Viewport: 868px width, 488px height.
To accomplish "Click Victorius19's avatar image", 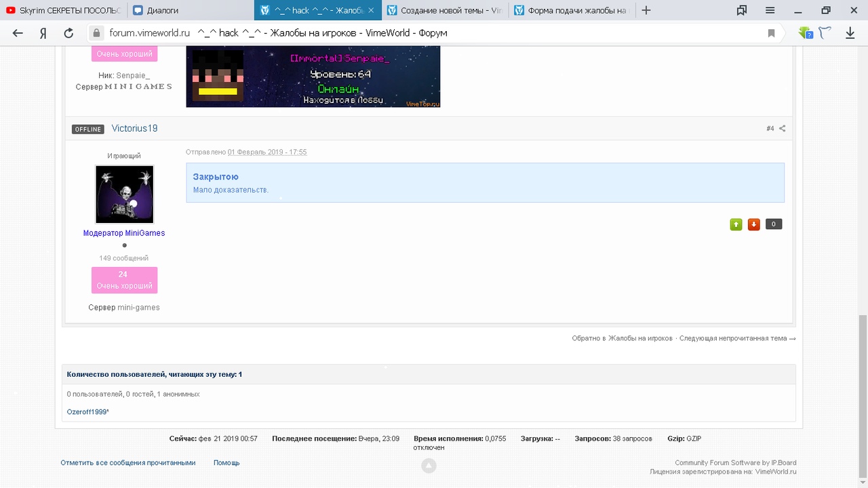I will tap(124, 195).
